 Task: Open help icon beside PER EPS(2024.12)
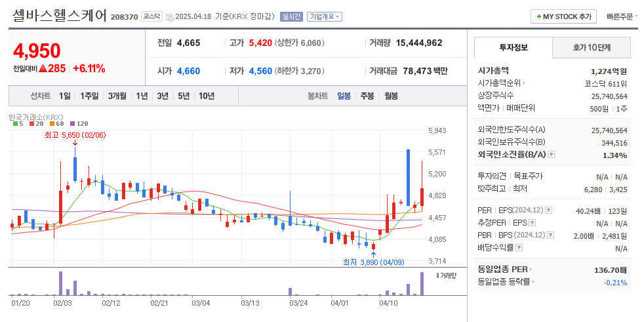548,211
